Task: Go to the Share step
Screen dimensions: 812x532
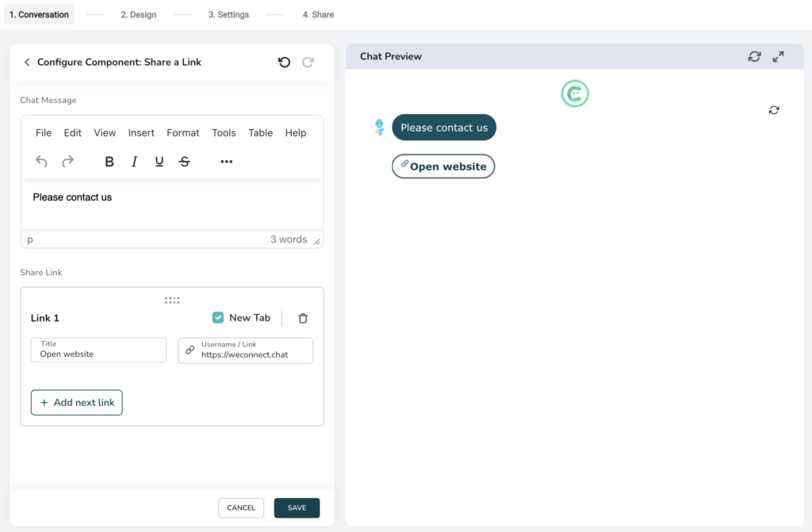Action: (x=318, y=13)
